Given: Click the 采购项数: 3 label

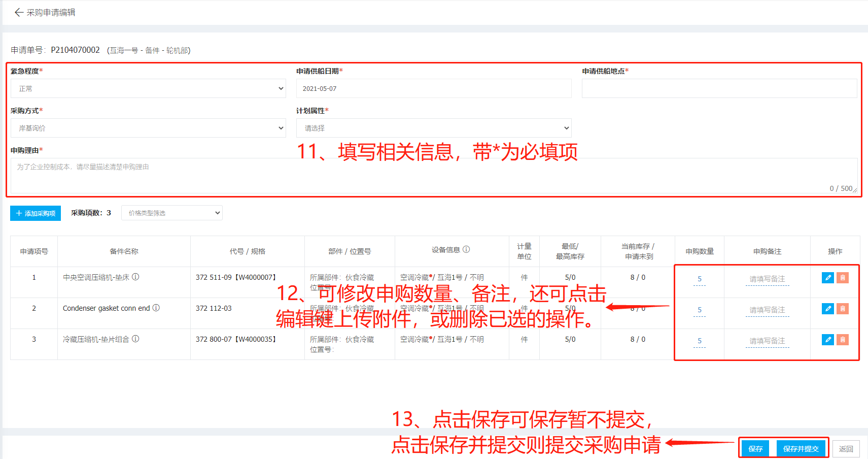Looking at the screenshot, I should 91,213.
